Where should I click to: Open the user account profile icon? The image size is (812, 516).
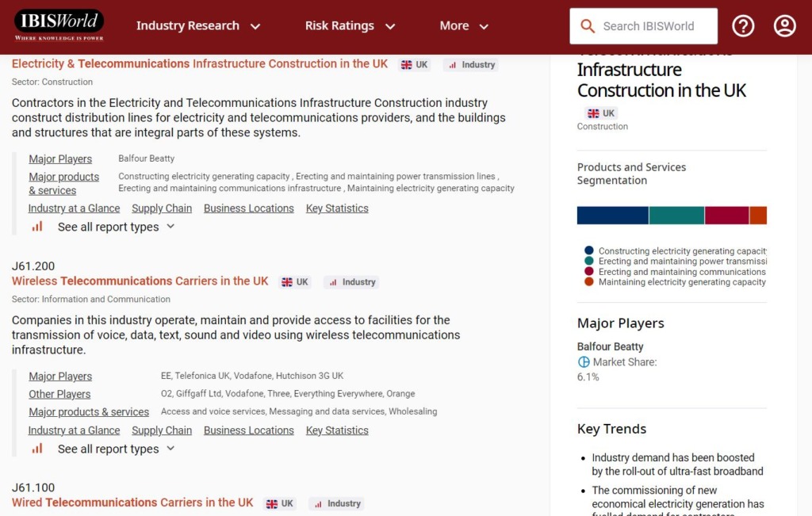pyautogui.click(x=784, y=26)
